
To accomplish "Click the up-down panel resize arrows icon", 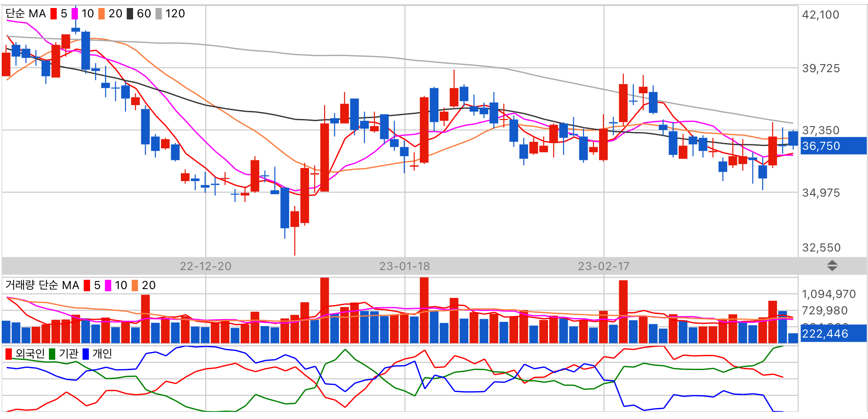I will click(x=832, y=266).
